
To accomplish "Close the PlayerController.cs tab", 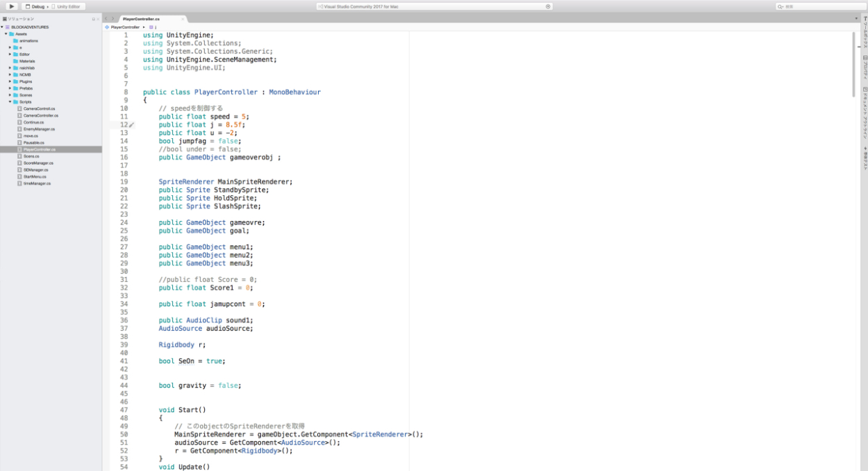I will click(182, 19).
